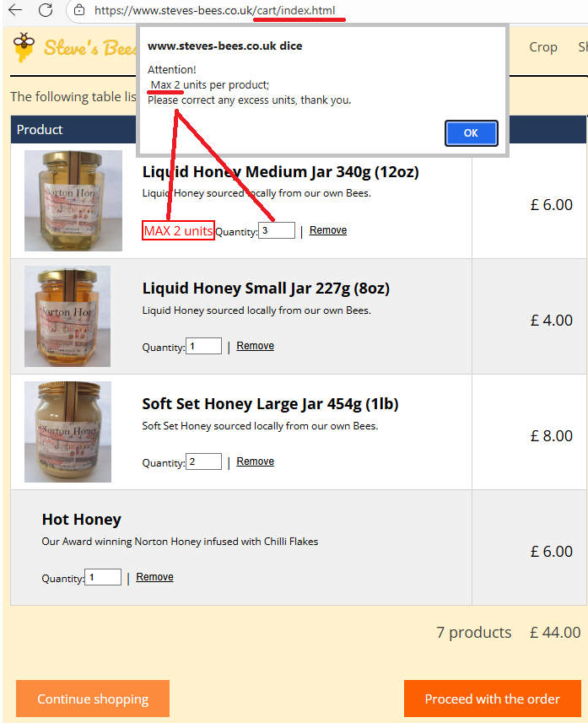588x723 pixels.
Task: Click the Steve's Bees bee logo
Action: click(24, 47)
